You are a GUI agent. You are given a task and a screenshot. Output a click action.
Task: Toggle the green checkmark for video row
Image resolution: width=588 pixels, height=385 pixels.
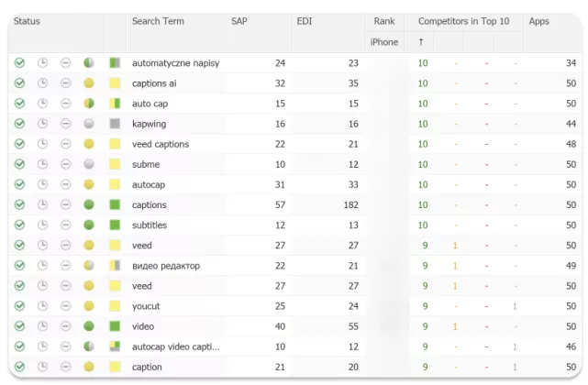click(19, 325)
